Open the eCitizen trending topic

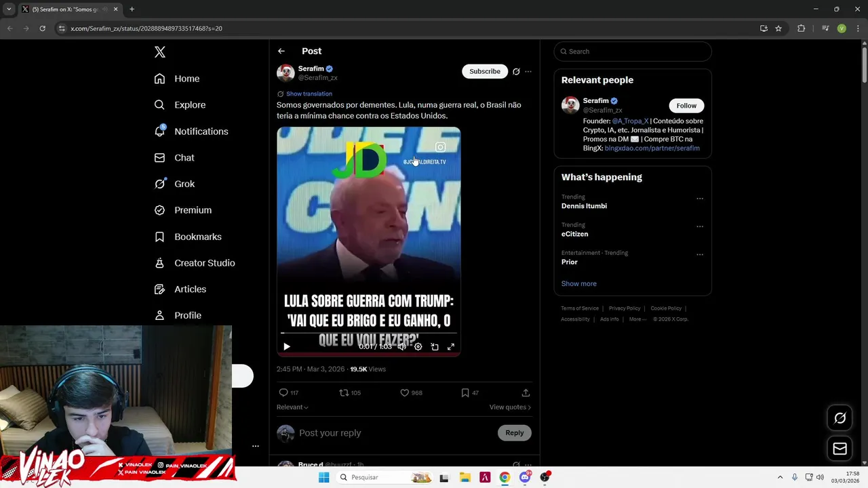click(x=574, y=234)
